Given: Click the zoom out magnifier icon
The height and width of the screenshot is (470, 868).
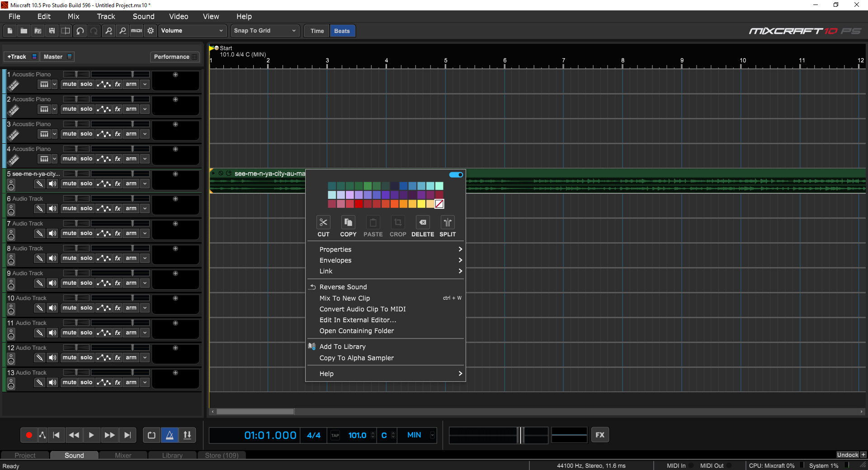Looking at the screenshot, I should click(123, 31).
